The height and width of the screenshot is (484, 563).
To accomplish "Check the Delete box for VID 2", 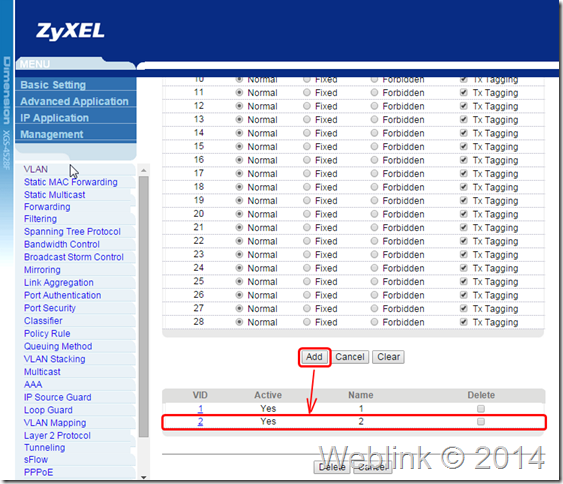I will coord(481,422).
